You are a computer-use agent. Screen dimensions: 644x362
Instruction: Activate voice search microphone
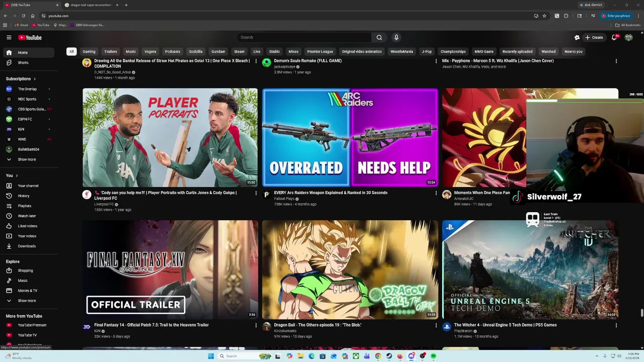click(396, 37)
